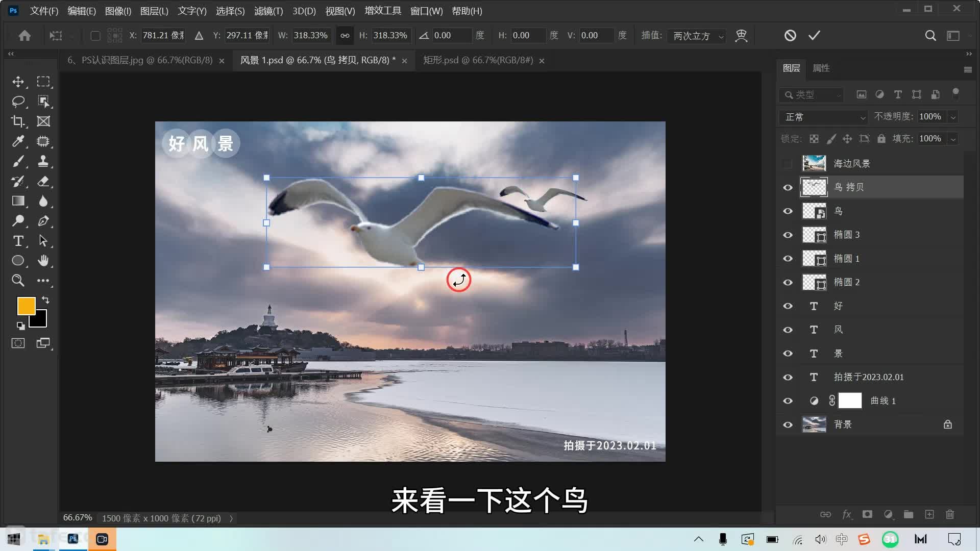This screenshot has width=980, height=551.
Task: Hide the 椭圆 1 layer
Action: pyautogui.click(x=788, y=259)
